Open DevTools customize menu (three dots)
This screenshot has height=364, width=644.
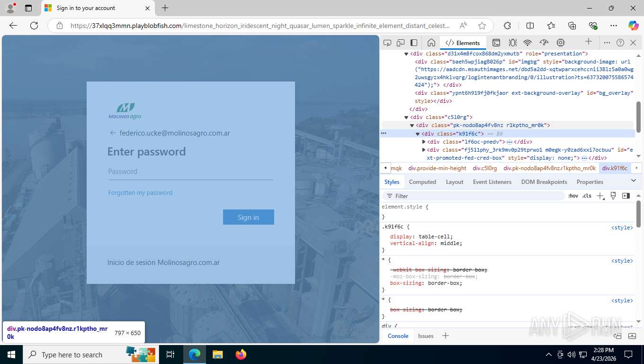coord(607,43)
